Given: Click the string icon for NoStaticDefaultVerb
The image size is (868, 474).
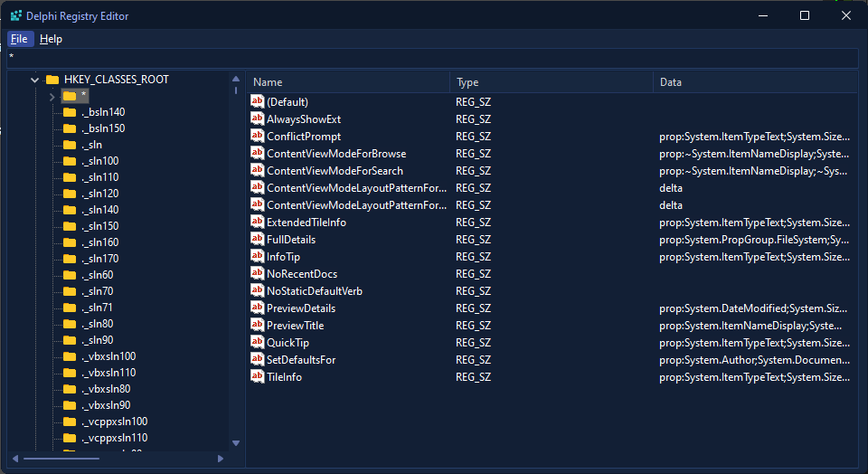Looking at the screenshot, I should pos(258,290).
